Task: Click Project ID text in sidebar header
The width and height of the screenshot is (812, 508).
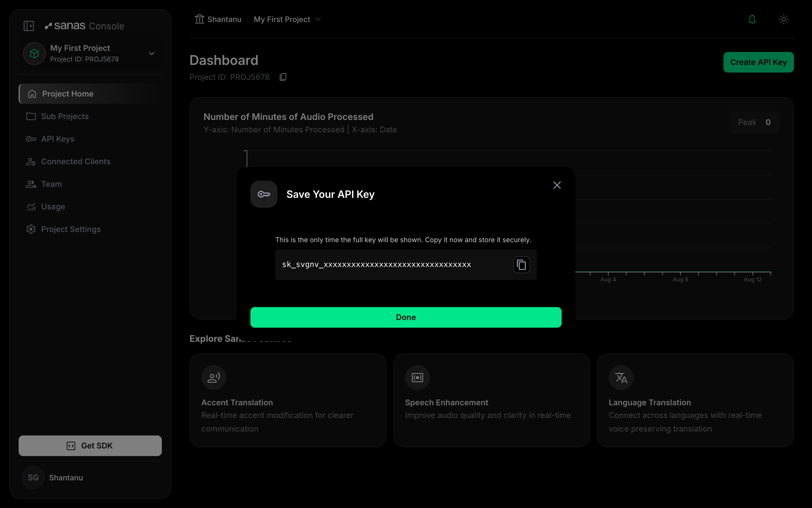Action: [85, 59]
